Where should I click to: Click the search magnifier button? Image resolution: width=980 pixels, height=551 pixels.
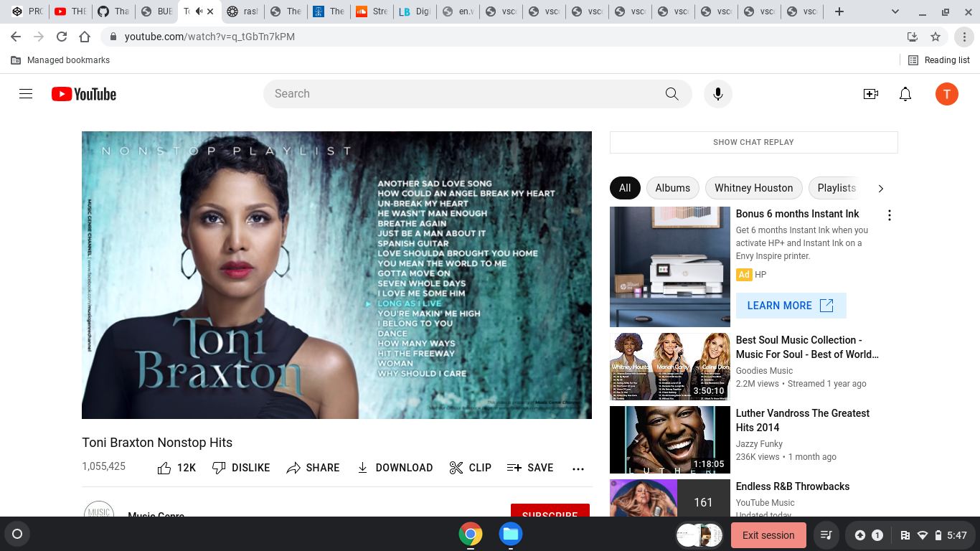coord(672,94)
